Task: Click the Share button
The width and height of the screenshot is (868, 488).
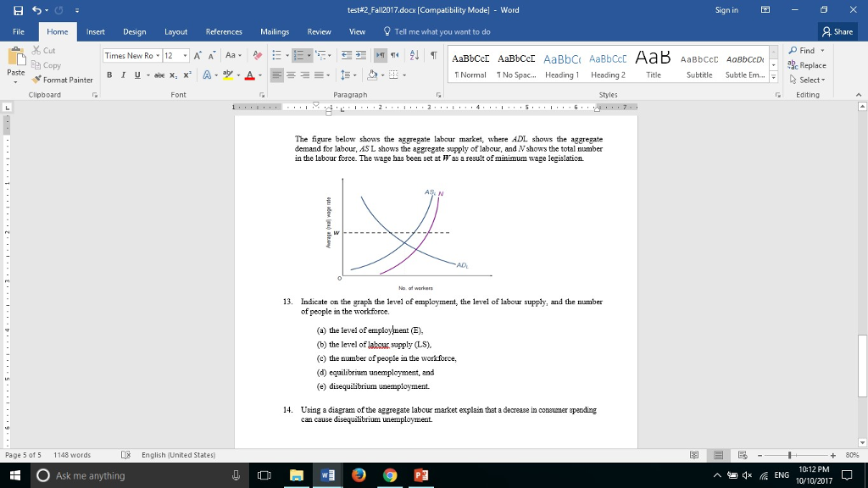Action: tap(837, 31)
